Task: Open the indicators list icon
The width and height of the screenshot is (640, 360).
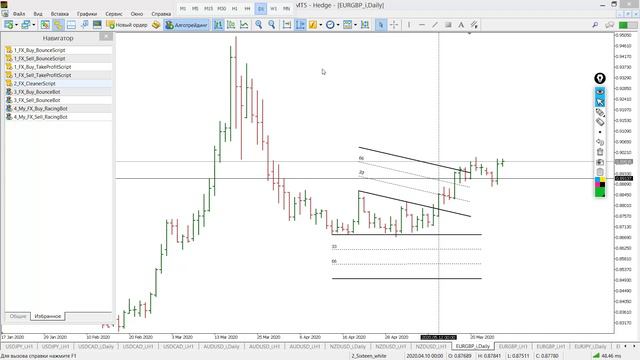Action: coord(313,25)
